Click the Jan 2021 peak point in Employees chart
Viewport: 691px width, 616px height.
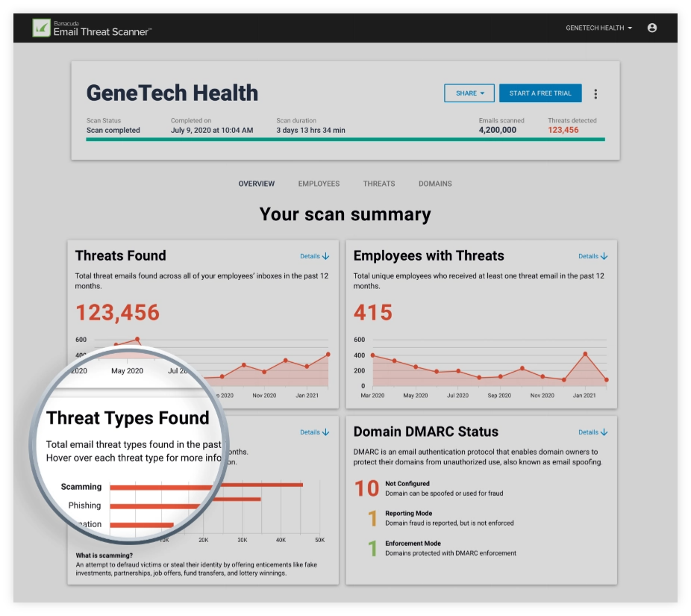(585, 354)
